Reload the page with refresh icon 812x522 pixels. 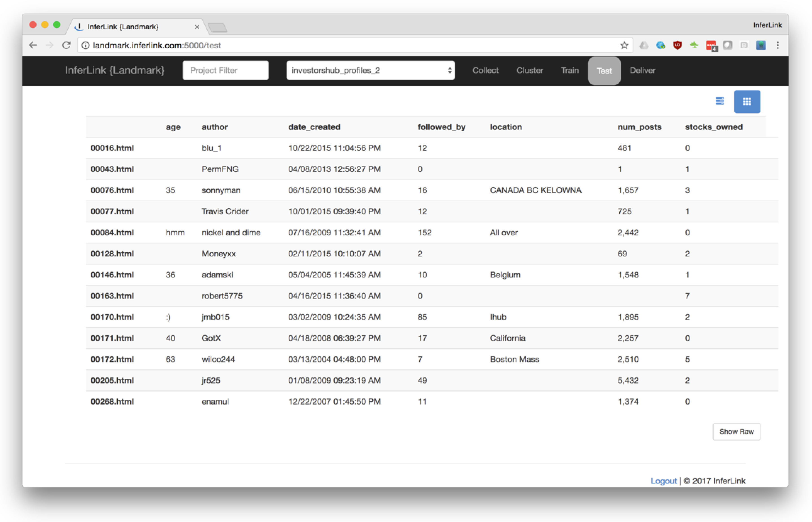pos(67,45)
